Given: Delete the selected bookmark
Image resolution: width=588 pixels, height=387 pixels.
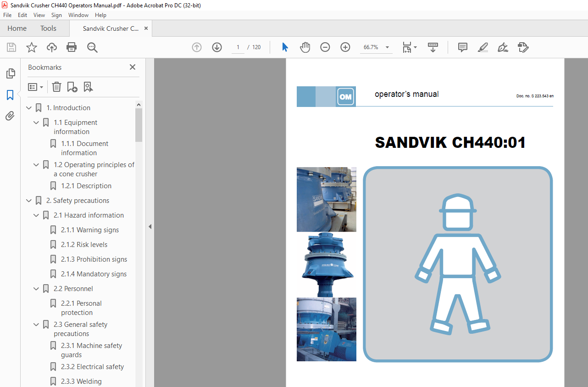Looking at the screenshot, I should click(56, 87).
